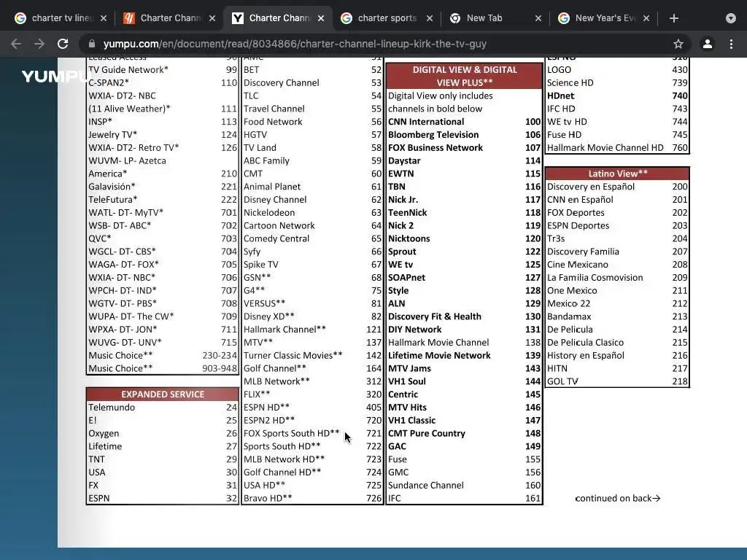
Task: Click the 'Latino View**' section header
Action: (617, 174)
